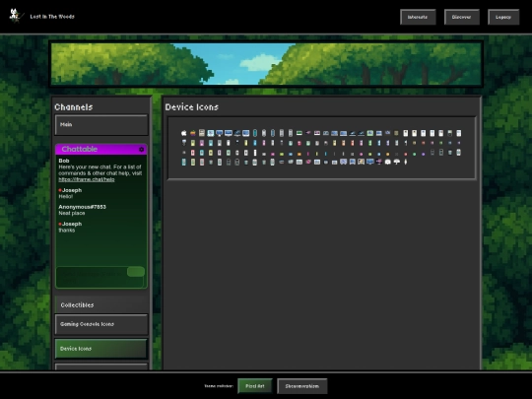Click the Chattable title bar
The height and width of the screenshot is (399, 532).
[101, 150]
